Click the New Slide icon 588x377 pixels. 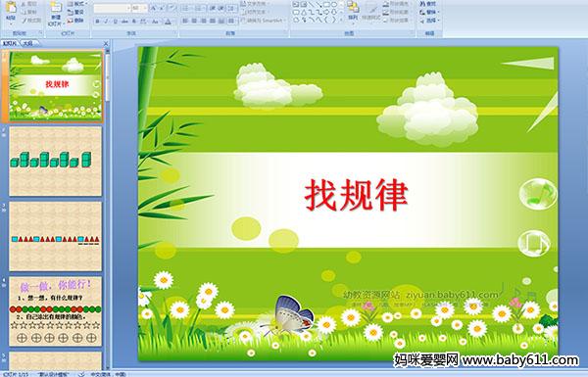[x=56, y=8]
